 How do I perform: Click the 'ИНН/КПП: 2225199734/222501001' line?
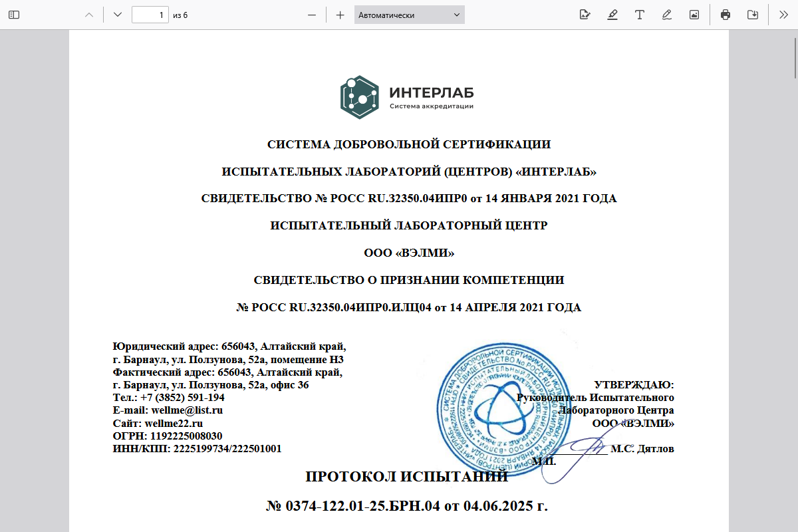198,449
